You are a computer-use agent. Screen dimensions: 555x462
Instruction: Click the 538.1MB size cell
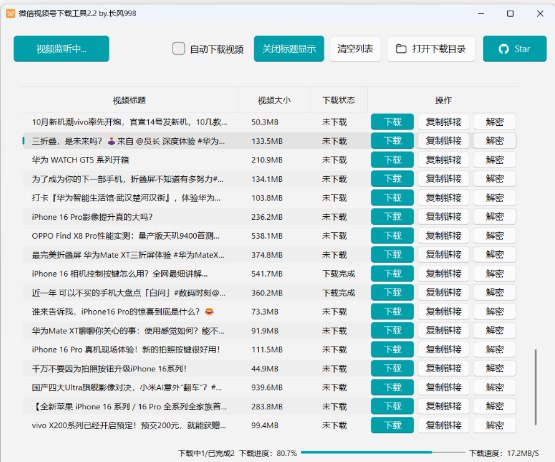pos(267,236)
